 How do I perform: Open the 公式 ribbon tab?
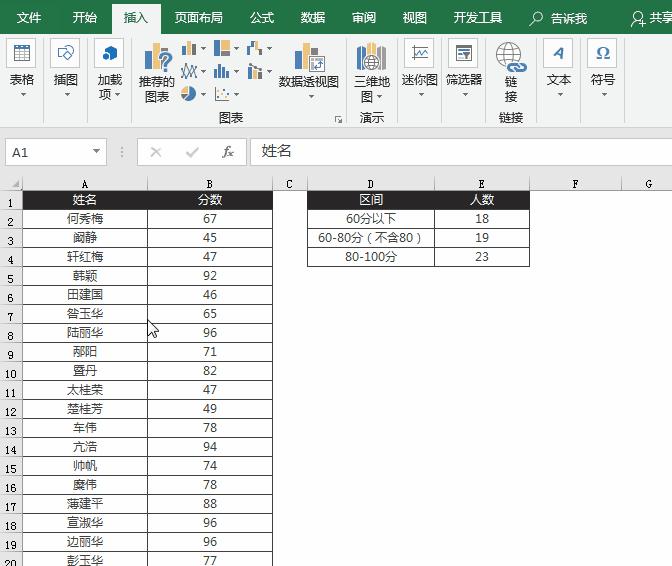coord(262,18)
